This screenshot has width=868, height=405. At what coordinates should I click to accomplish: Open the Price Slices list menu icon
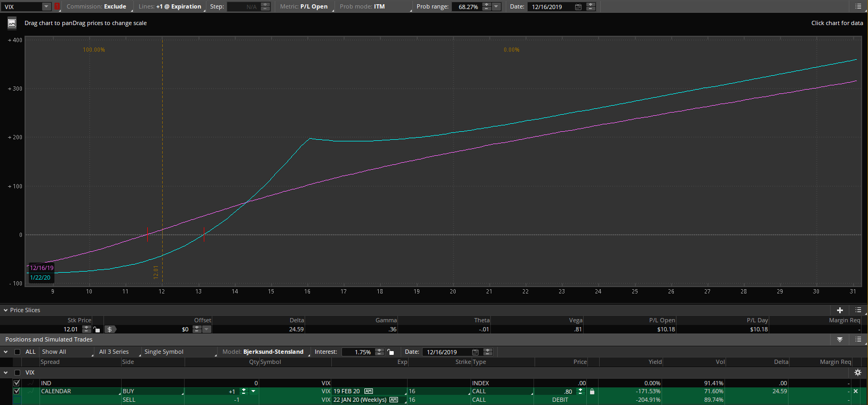tap(858, 310)
